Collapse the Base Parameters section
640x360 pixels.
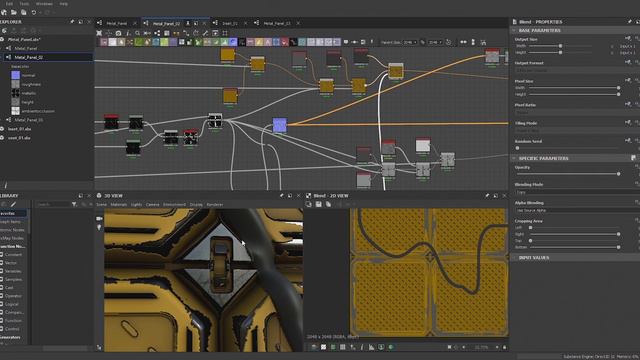[514, 31]
